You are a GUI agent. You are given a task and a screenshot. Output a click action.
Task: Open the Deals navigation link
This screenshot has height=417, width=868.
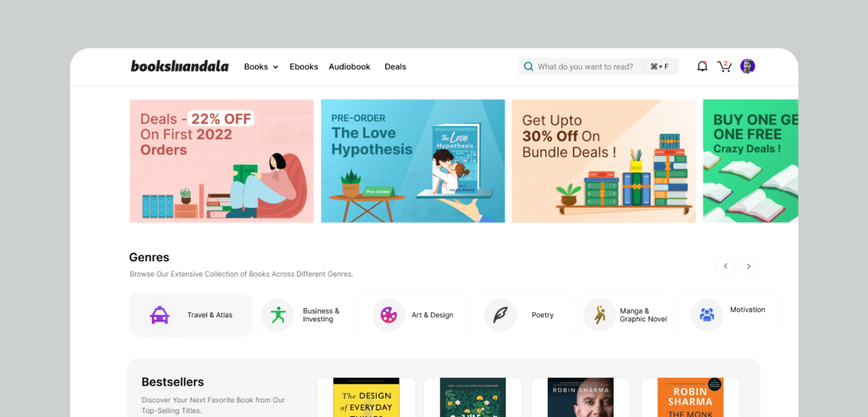[395, 67]
